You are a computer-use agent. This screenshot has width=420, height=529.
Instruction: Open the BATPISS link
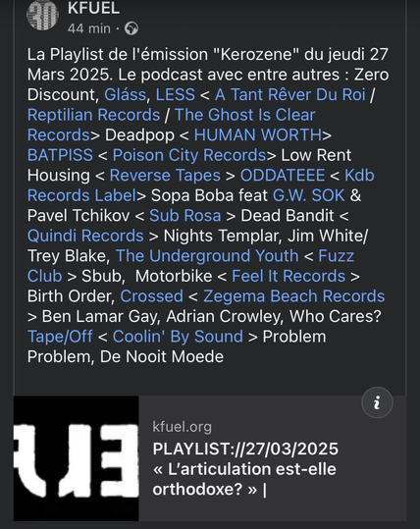pyautogui.click(x=60, y=155)
